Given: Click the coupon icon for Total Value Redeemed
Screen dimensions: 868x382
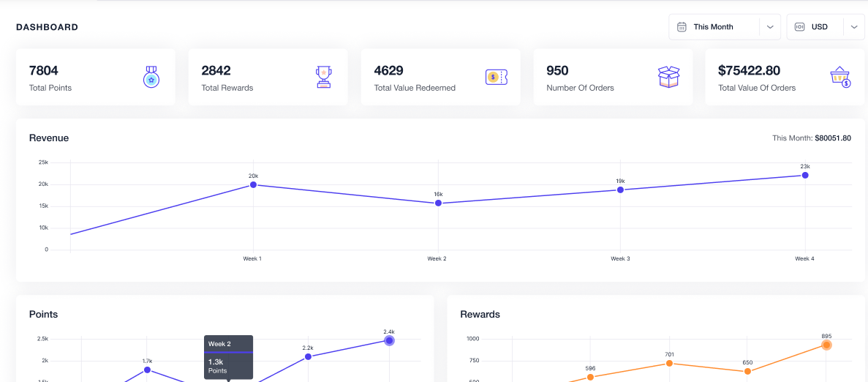Looking at the screenshot, I should coord(497,77).
